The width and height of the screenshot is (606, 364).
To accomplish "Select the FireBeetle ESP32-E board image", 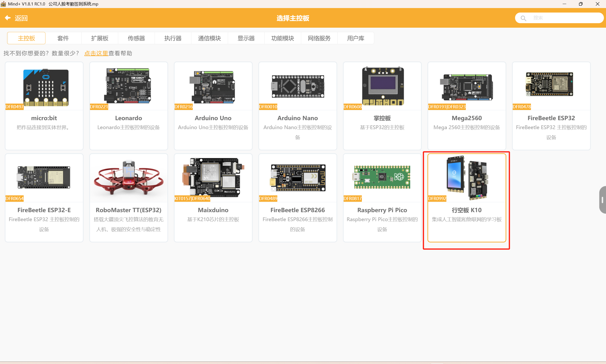I will point(44,177).
